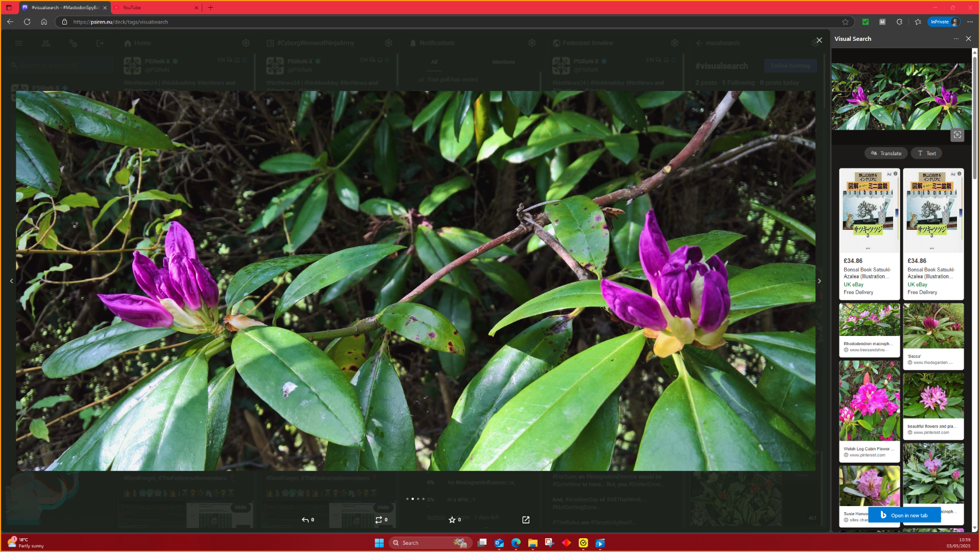980x552 pixels.
Task: Go back in browser
Action: (10, 22)
